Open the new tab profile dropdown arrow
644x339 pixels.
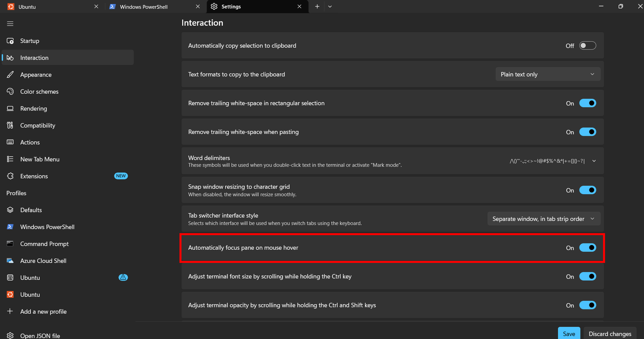tap(330, 7)
